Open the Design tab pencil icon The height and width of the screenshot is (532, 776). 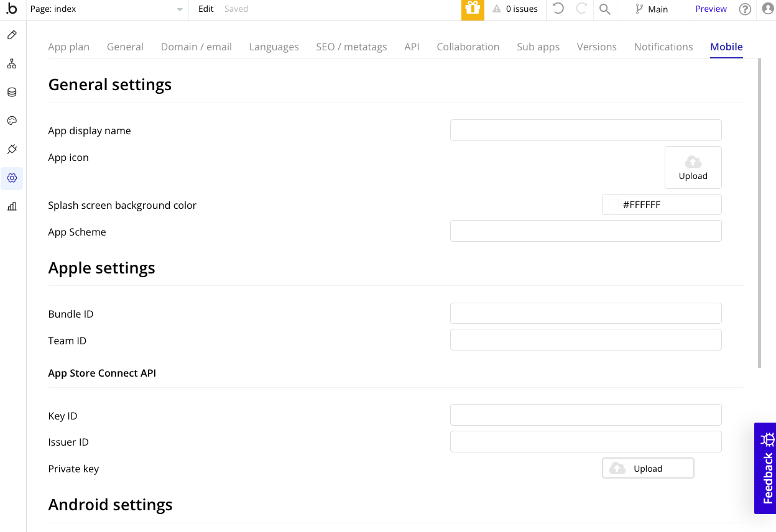(12, 35)
